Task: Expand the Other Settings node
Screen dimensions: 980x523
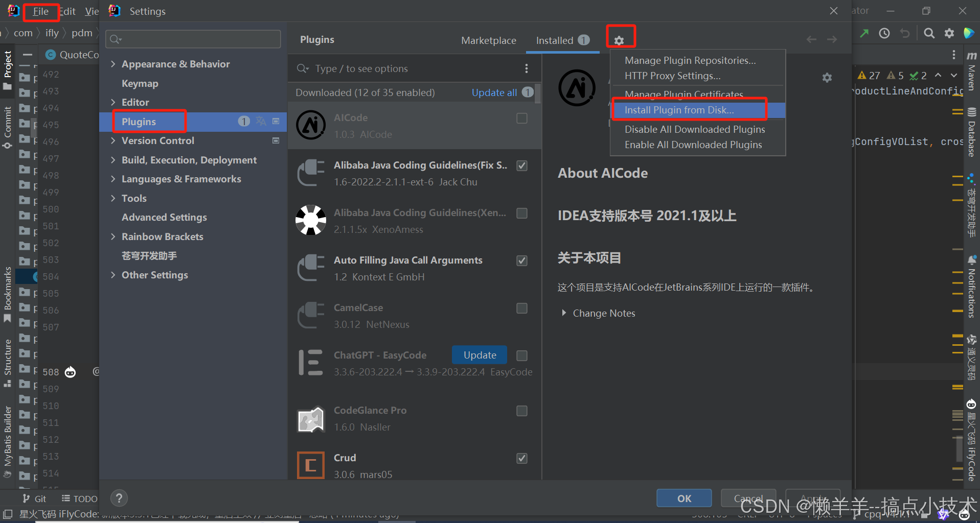Action: click(113, 275)
